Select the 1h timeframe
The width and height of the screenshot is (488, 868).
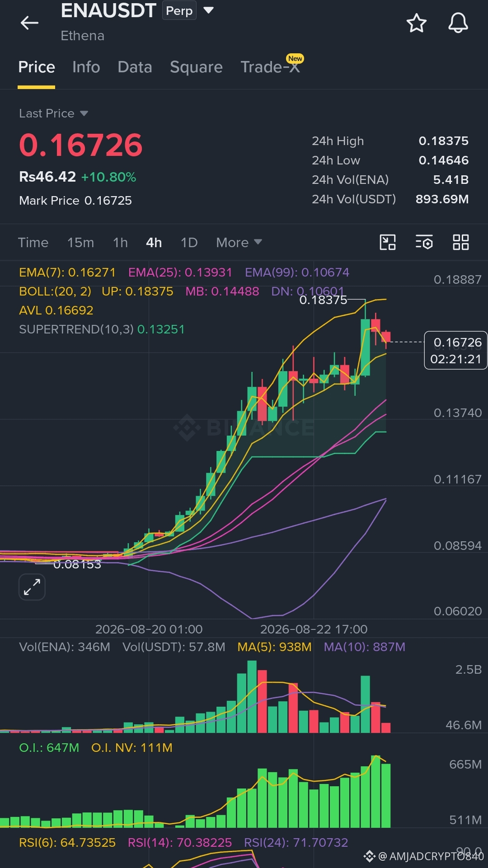coord(120,243)
